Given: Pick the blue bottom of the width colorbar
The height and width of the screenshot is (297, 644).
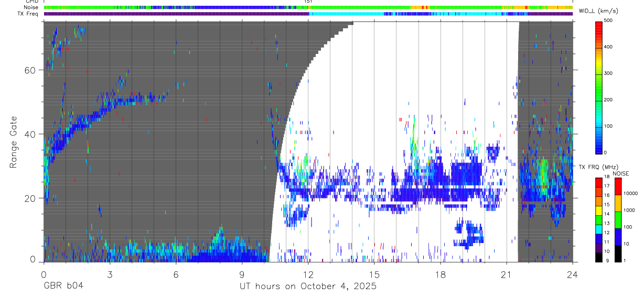Looking at the screenshot, I should point(599,147).
